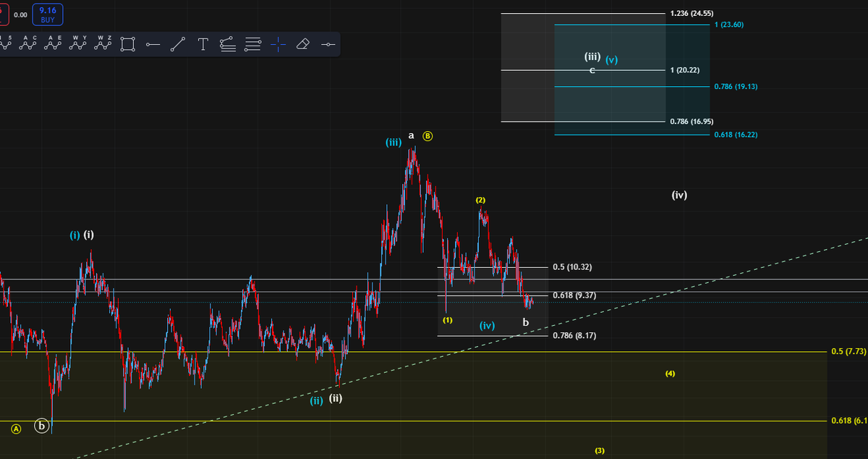Select the Horizontal ray tool
The height and width of the screenshot is (459, 868).
153,45
